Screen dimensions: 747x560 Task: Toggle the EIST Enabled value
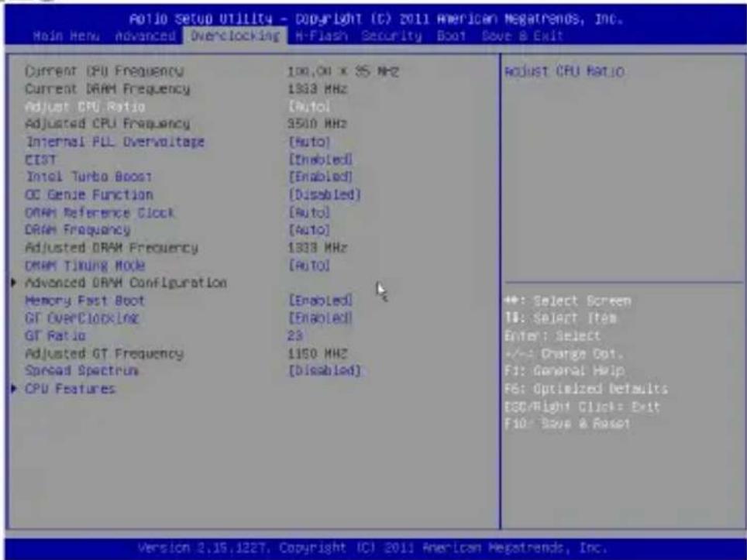[x=320, y=160]
